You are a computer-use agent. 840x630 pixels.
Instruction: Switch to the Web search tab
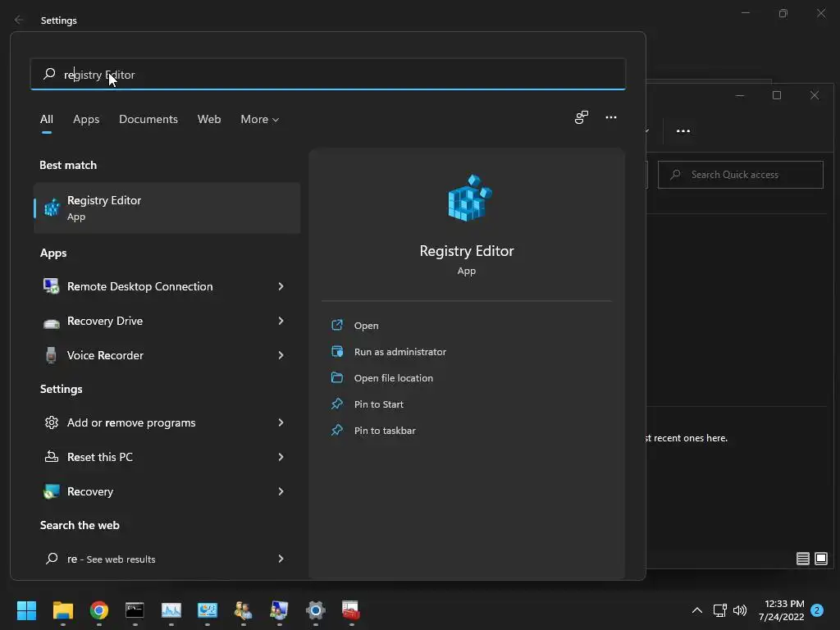[x=209, y=119]
